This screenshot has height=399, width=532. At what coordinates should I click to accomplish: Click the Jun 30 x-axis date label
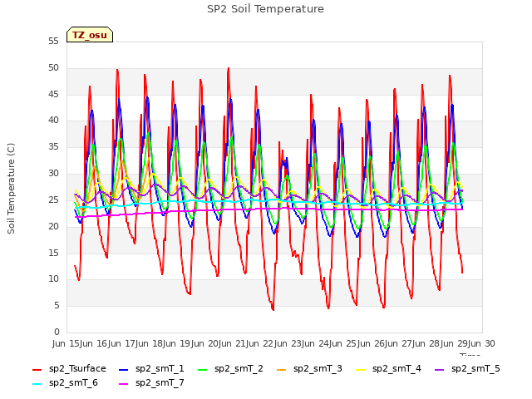click(482, 343)
